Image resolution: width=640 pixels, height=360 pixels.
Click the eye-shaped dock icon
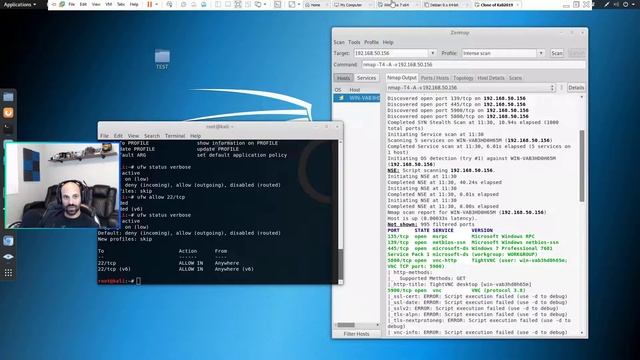[x=8, y=257]
